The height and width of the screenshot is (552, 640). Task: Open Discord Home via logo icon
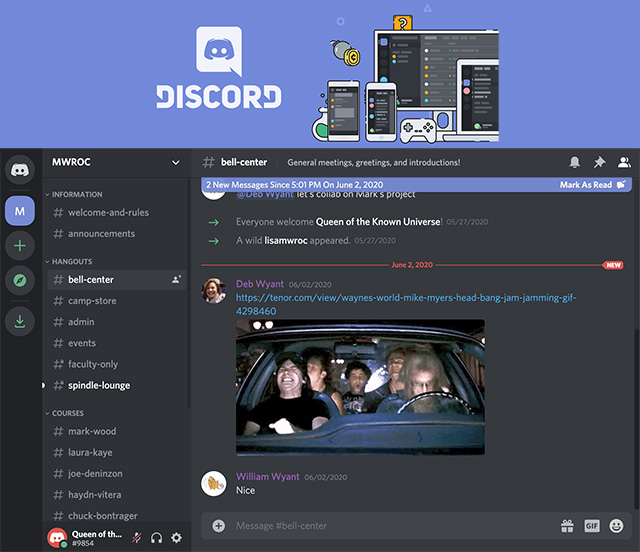[20, 169]
